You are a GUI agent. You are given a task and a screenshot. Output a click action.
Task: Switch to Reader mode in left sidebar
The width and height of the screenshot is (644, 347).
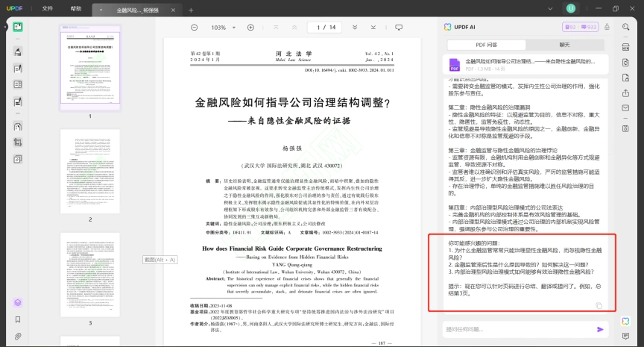point(18,27)
